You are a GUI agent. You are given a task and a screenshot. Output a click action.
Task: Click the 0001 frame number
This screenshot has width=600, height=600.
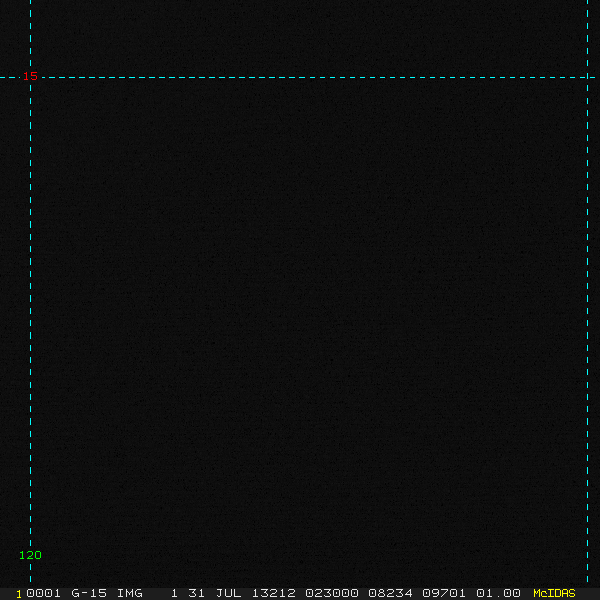pos(44,593)
